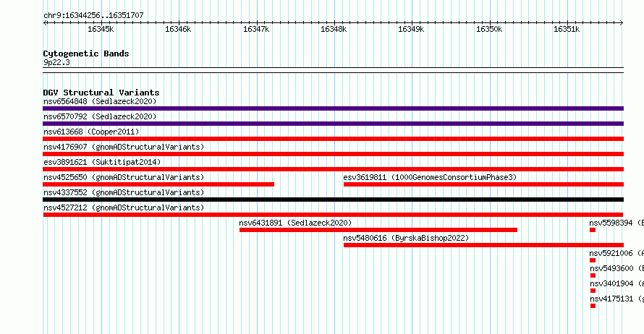Click the chr9:16344256..16351707 region label
Viewport: 644px width, 334px height.
93,15
